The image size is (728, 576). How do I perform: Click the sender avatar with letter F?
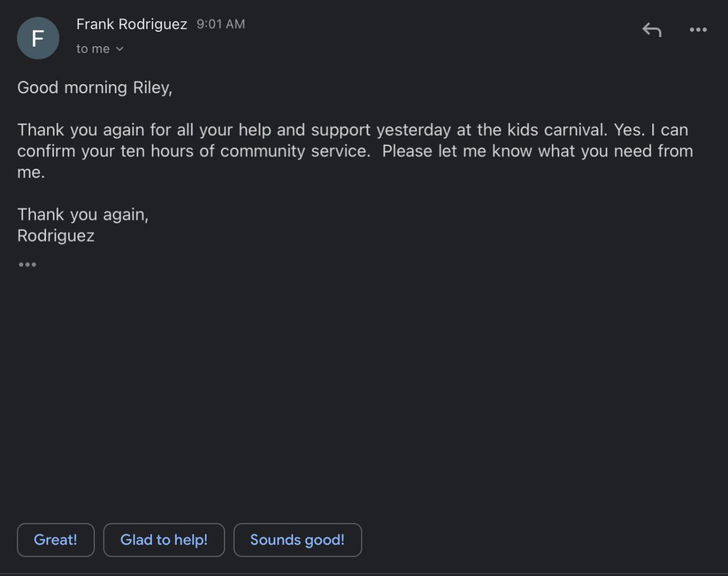(x=38, y=38)
